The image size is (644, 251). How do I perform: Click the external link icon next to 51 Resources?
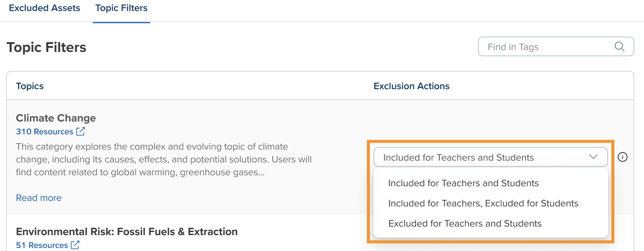tap(75, 245)
